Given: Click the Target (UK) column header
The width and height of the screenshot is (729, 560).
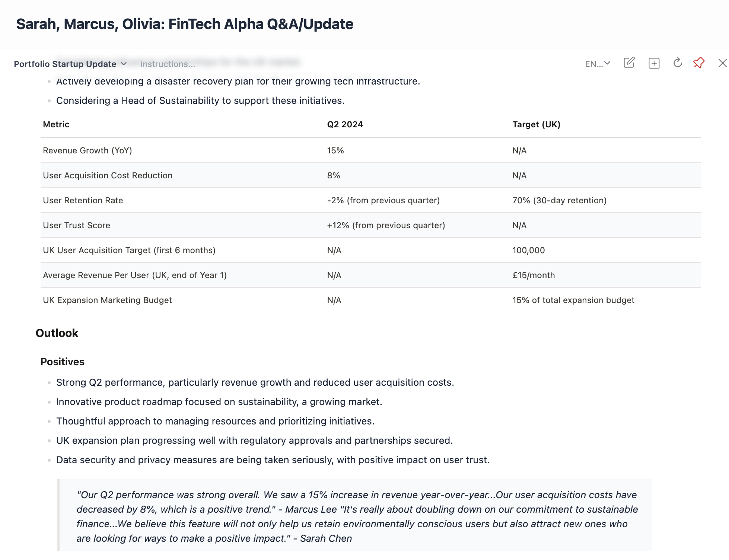Looking at the screenshot, I should pyautogui.click(x=536, y=124).
